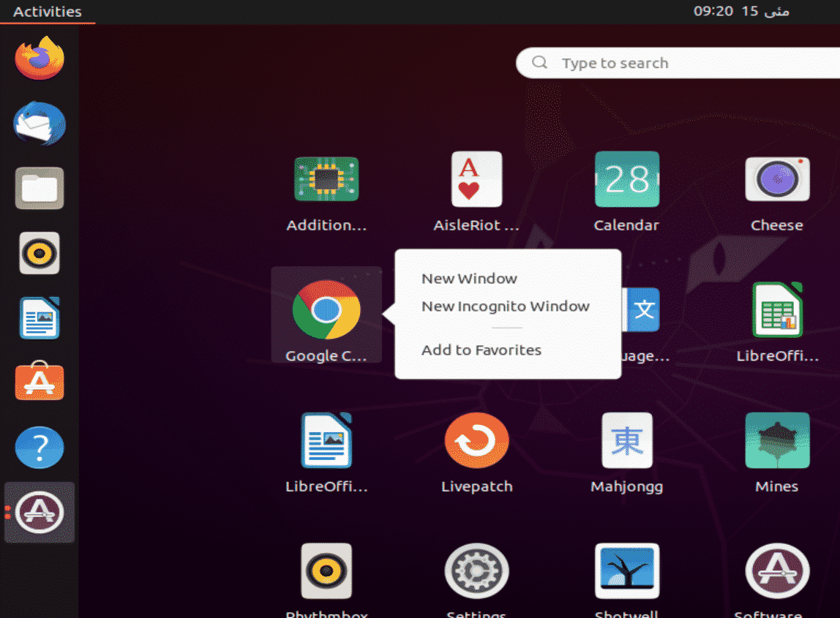Launch the Mines game
The image size is (840, 618).
(x=776, y=441)
